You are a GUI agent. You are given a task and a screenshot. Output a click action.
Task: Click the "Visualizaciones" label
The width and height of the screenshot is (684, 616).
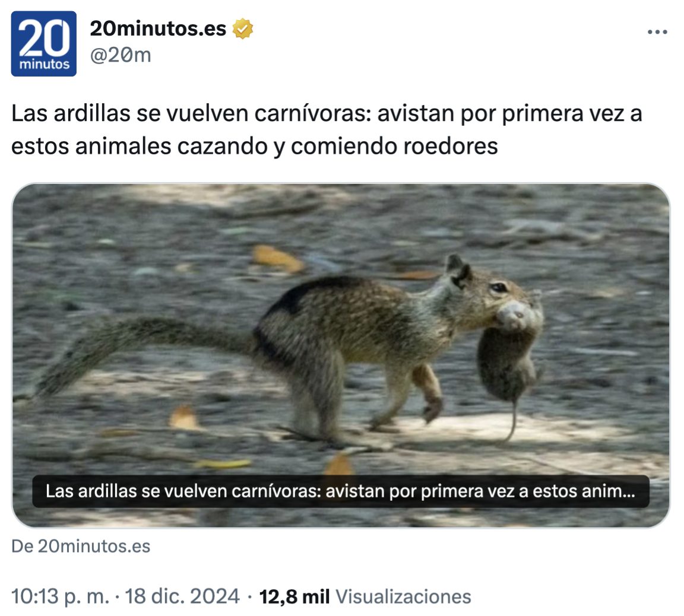tap(403, 596)
